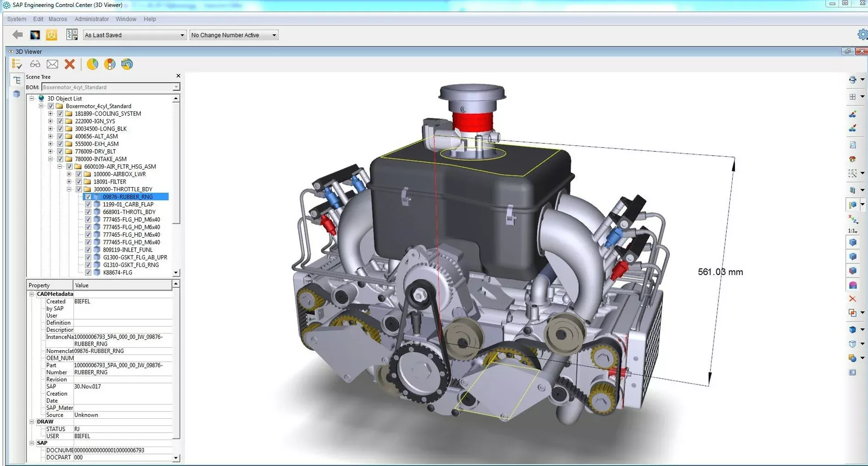Click the orange 3D cube icon in the top toolbar
The image size is (868, 466).
pos(51,35)
